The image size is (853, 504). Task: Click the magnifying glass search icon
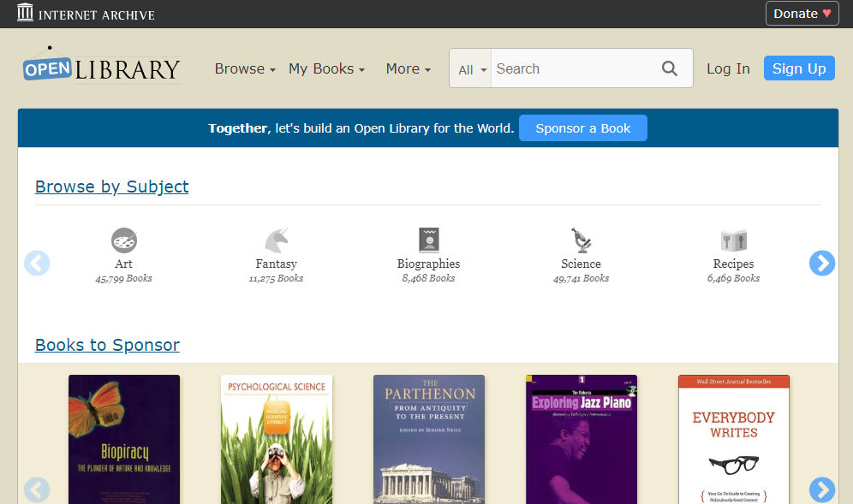coord(670,68)
